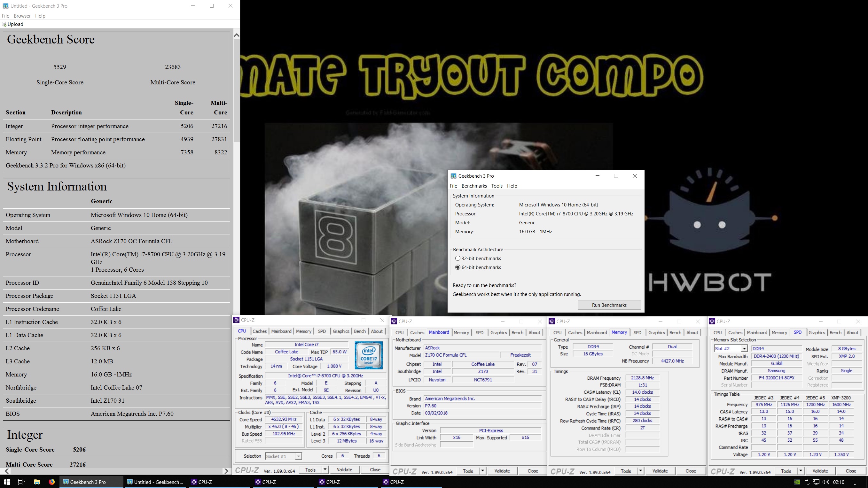This screenshot has width=868, height=488.
Task: Select the 32-bit benchmarks radio button
Action: (457, 258)
